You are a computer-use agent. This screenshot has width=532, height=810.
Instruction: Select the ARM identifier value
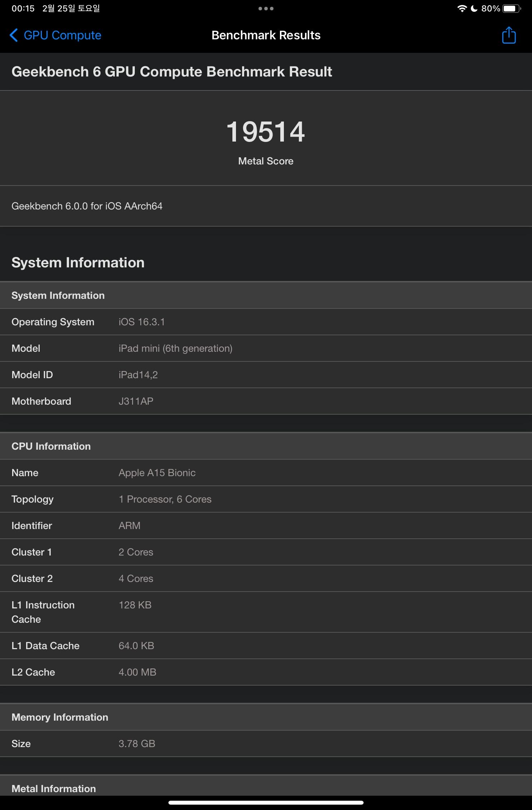tap(129, 526)
